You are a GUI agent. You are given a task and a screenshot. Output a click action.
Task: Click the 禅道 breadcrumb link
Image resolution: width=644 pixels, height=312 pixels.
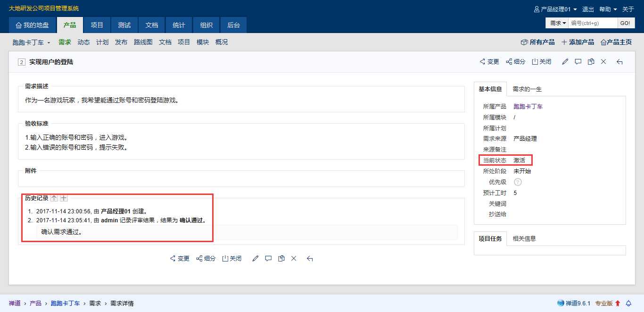(x=15, y=304)
